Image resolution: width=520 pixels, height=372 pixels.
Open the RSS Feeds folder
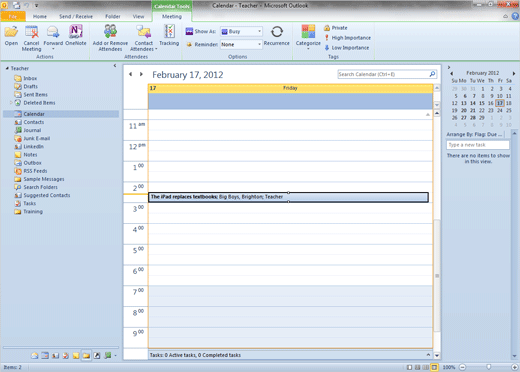35,171
